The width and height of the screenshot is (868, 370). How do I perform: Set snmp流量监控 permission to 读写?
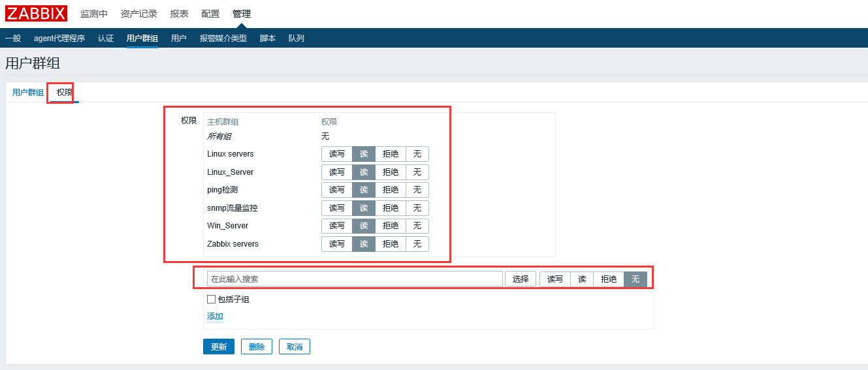click(337, 208)
